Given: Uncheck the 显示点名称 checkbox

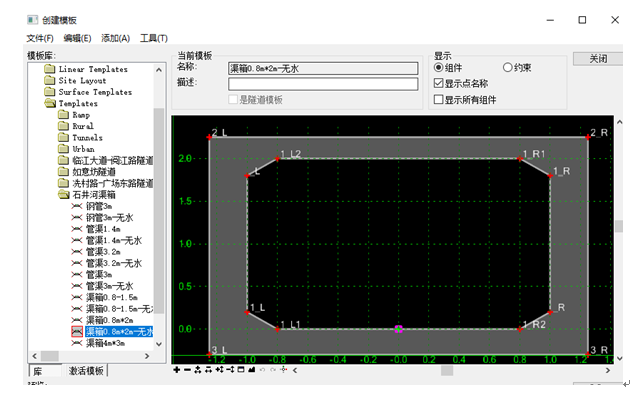Looking at the screenshot, I should tap(439, 83).
